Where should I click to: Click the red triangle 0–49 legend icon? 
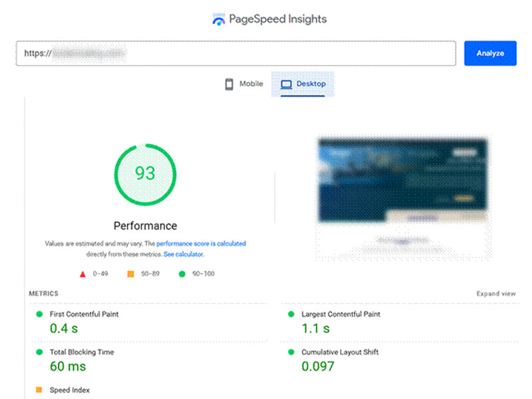[x=82, y=274]
